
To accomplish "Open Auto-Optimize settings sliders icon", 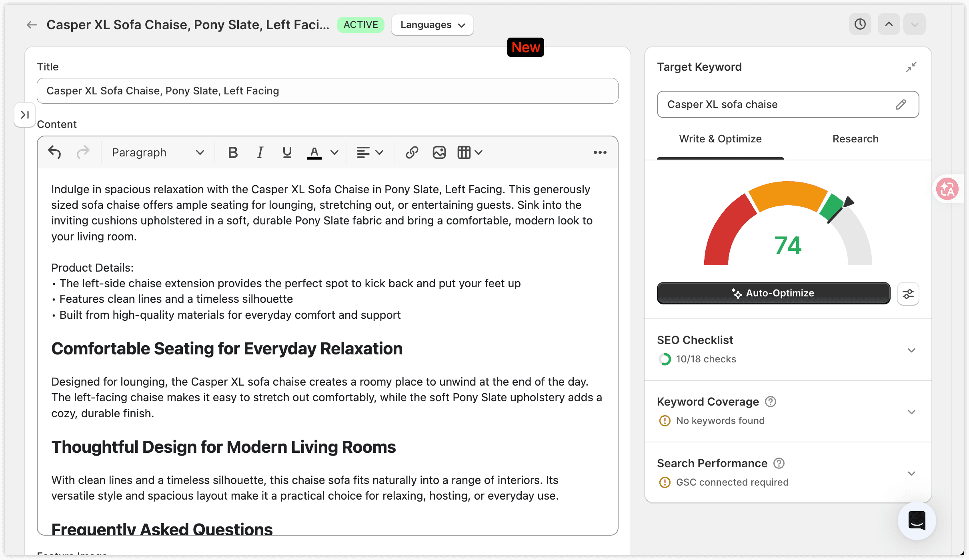I will (908, 294).
